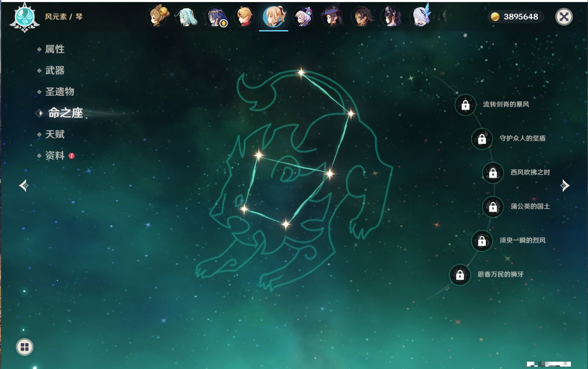Viewport: 588px width, 369px height.
Task: Click the 风元素 / 琴 title text
Action: pyautogui.click(x=64, y=17)
